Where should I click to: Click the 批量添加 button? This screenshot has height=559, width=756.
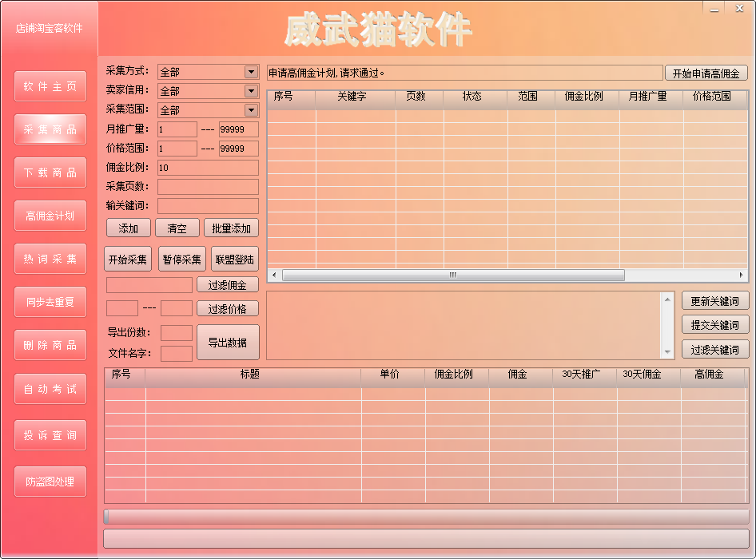[x=231, y=228]
